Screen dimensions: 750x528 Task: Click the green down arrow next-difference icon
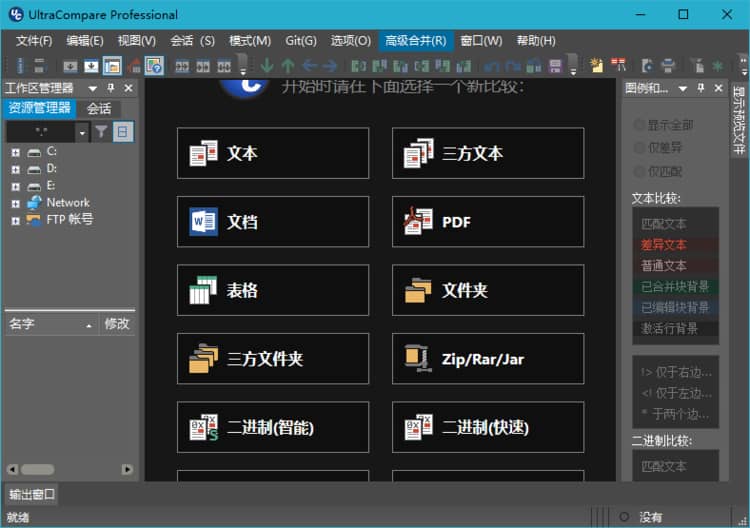point(266,66)
